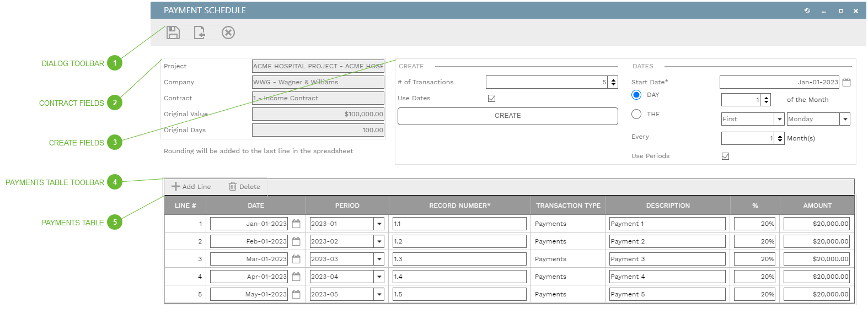Select the DAY radio button
Viewport: 868px width, 319px height.
pos(636,95)
